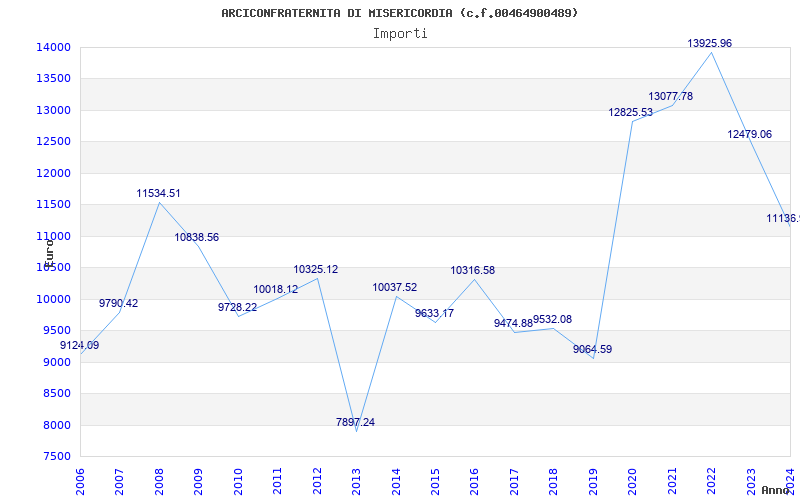The width and height of the screenshot is (800, 500).
Task: Click the Importi subtitle
Action: point(400,34)
